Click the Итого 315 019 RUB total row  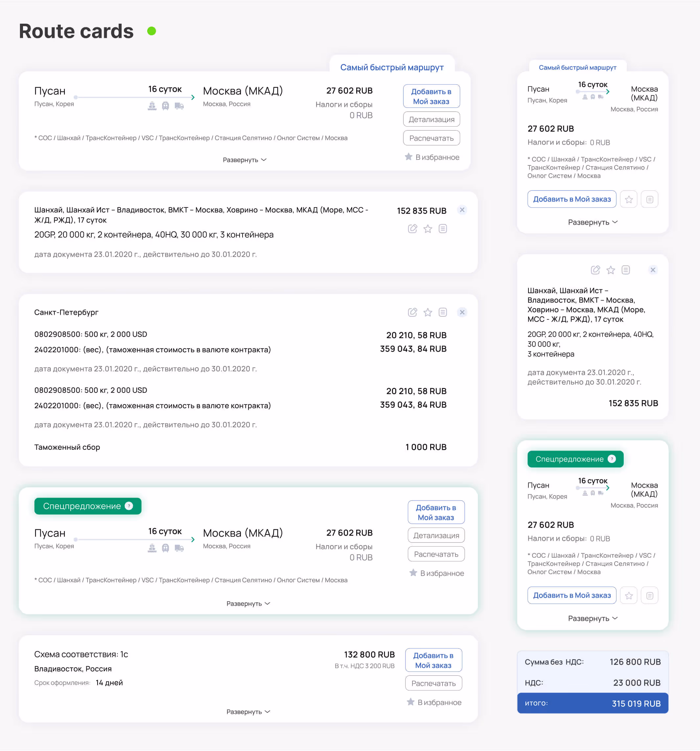click(x=593, y=703)
